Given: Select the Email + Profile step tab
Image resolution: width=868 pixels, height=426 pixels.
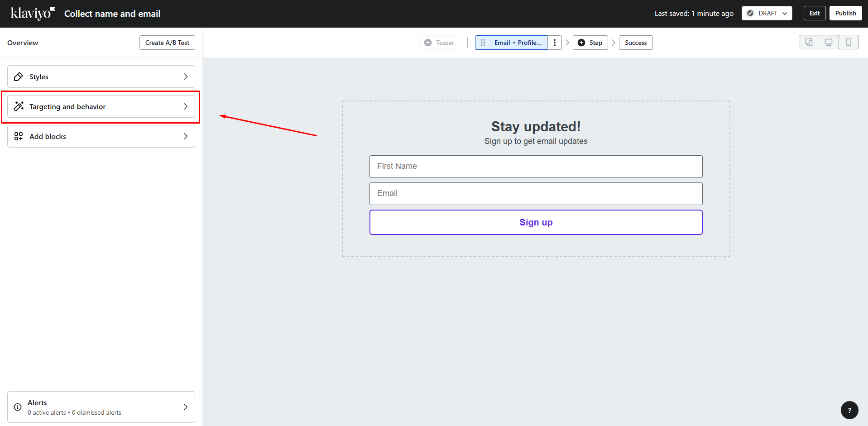Looking at the screenshot, I should (x=518, y=43).
